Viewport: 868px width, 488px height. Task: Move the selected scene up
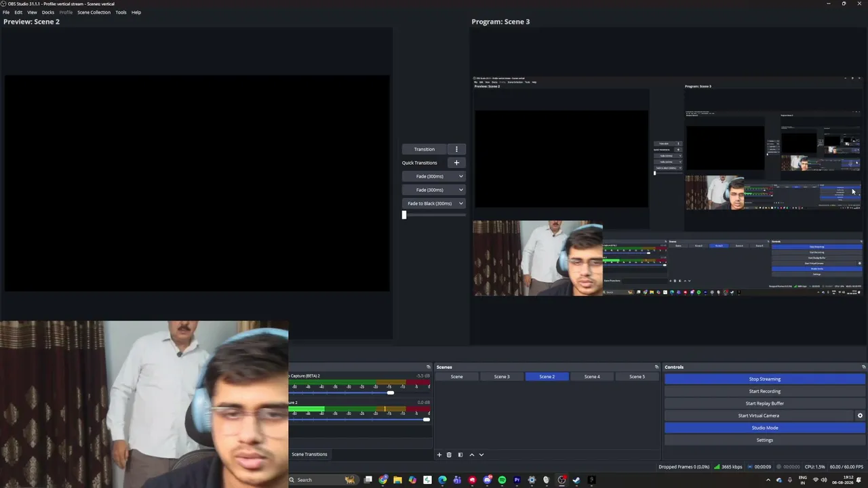point(472,455)
